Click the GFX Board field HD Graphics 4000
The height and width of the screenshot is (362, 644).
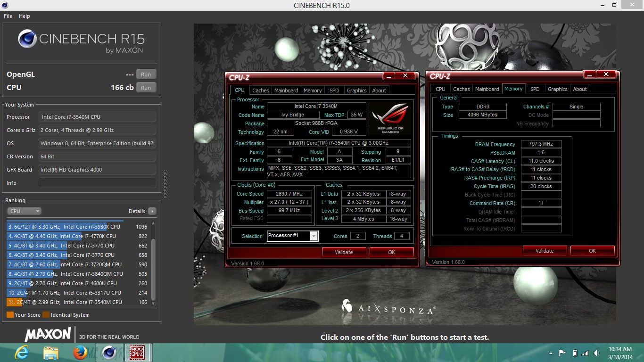pos(97,170)
